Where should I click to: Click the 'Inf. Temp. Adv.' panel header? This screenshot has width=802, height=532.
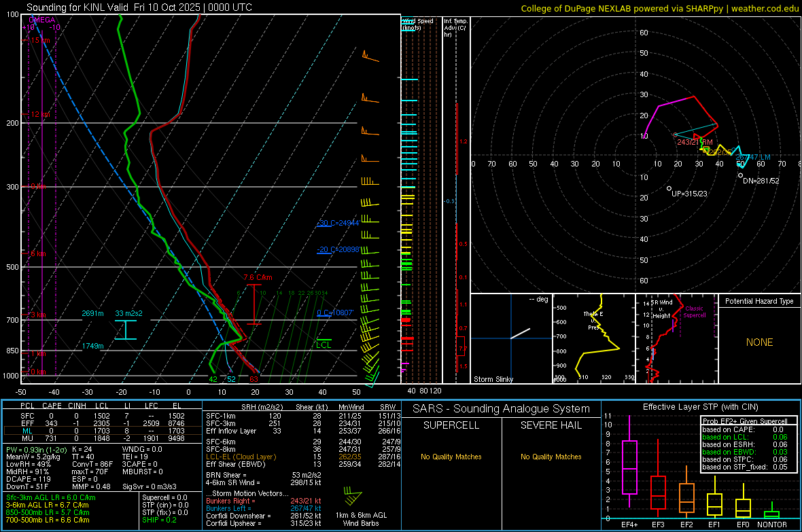click(x=456, y=28)
